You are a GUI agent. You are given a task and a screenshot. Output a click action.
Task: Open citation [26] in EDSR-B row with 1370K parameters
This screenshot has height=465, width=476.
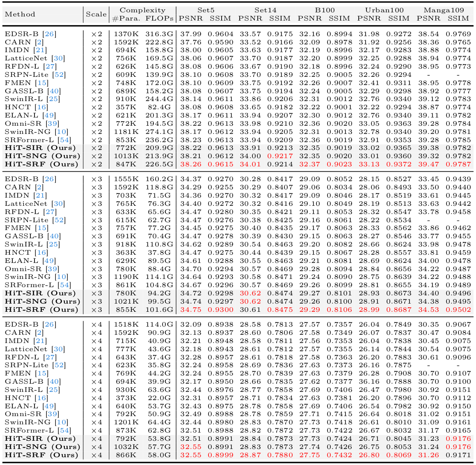[50, 34]
